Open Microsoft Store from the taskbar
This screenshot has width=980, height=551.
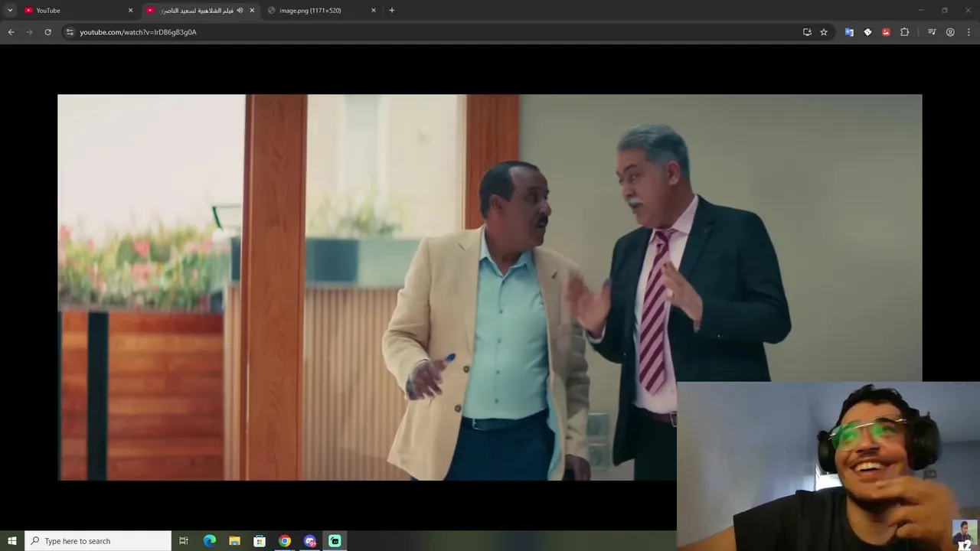(x=260, y=541)
